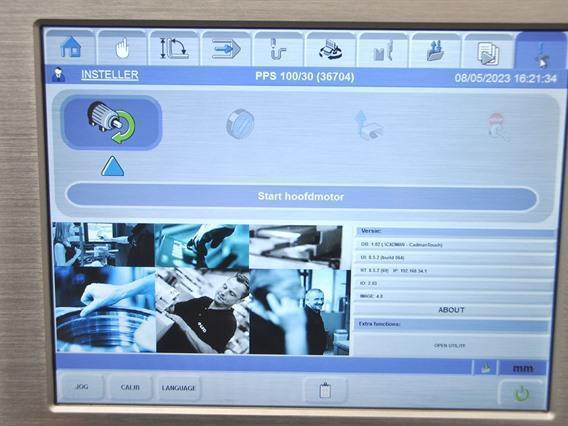Click the Versie header row
This screenshot has height=426, width=568.
click(456, 232)
